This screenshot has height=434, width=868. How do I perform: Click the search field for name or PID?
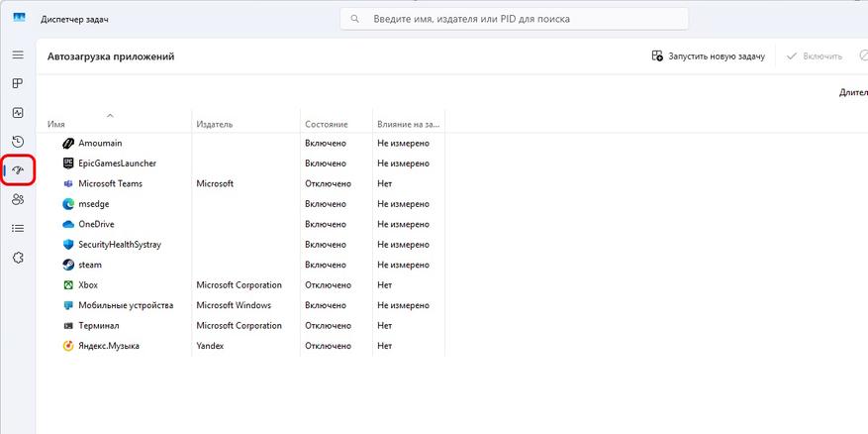[515, 19]
